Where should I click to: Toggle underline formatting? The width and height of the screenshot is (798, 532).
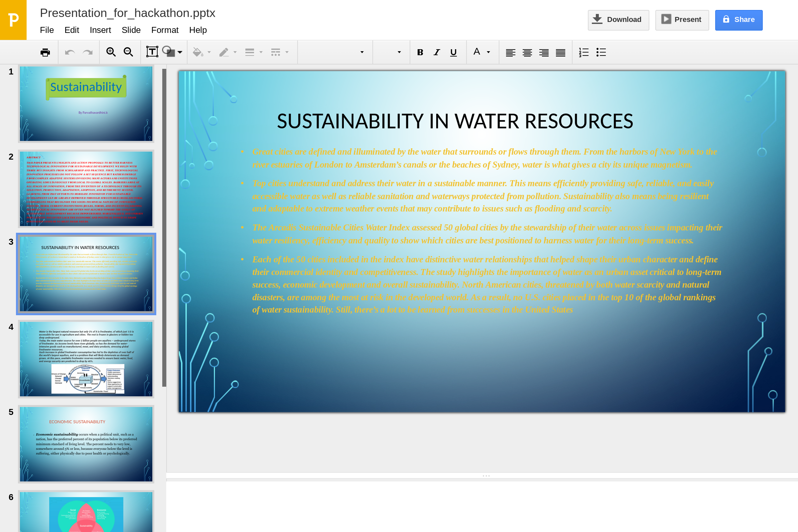click(x=453, y=52)
